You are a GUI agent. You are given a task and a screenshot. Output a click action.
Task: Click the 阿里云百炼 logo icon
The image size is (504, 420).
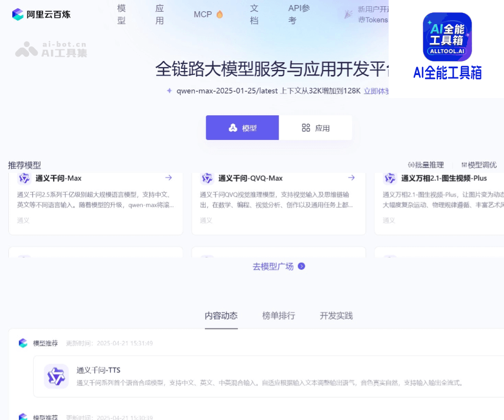tap(18, 15)
